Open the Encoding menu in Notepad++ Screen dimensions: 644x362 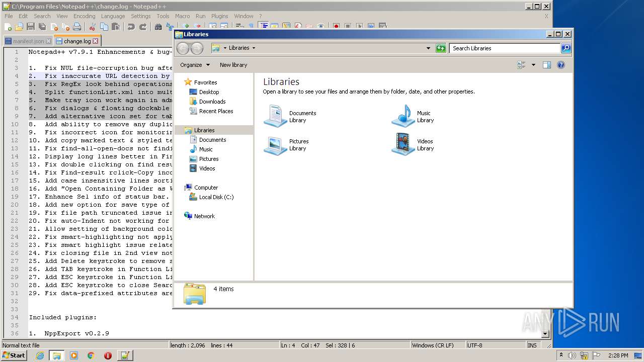[84, 16]
